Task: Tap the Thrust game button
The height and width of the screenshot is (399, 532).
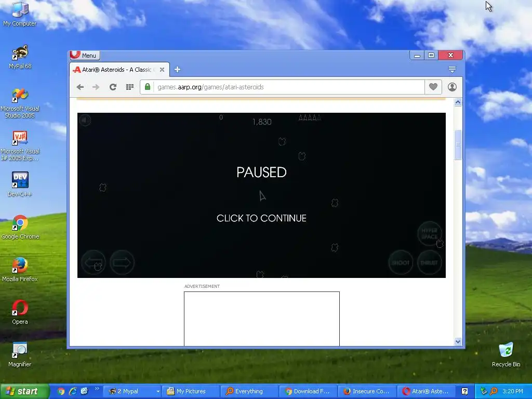Action: tap(430, 262)
